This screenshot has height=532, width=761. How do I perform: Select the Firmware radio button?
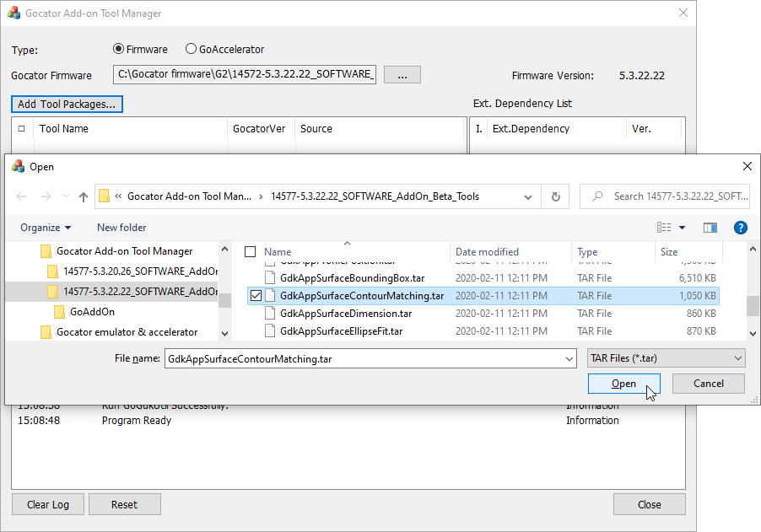pyautogui.click(x=118, y=49)
